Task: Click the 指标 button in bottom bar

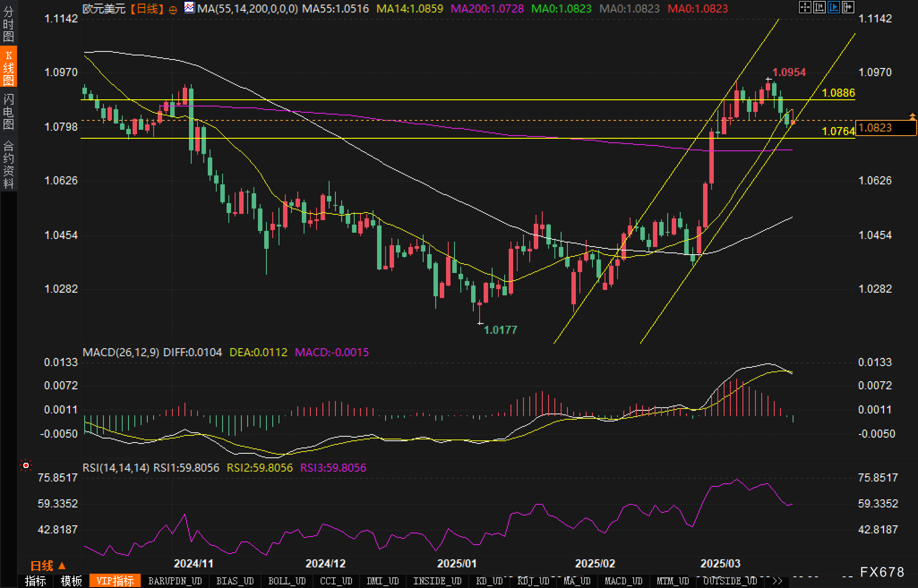Action: pos(35,581)
